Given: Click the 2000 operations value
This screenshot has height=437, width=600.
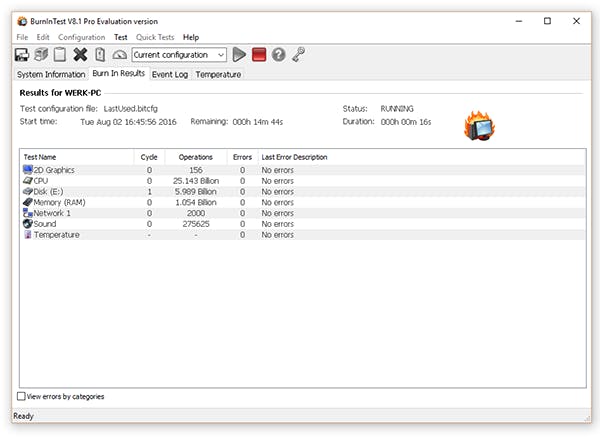Looking at the screenshot, I should point(196,213).
